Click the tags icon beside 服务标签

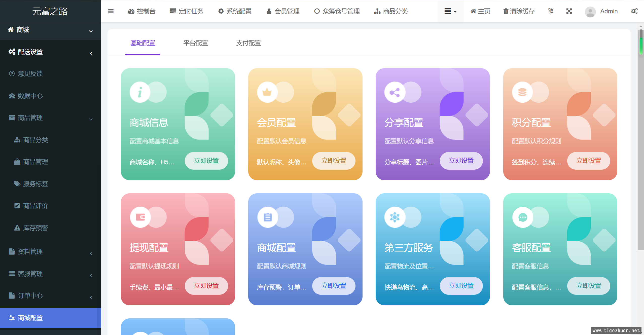coord(17,183)
